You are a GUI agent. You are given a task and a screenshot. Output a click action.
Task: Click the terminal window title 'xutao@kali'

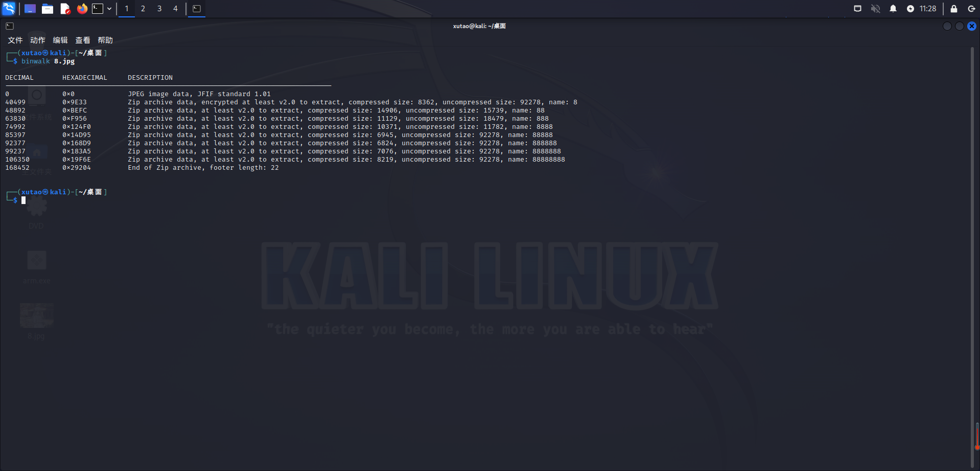click(479, 26)
